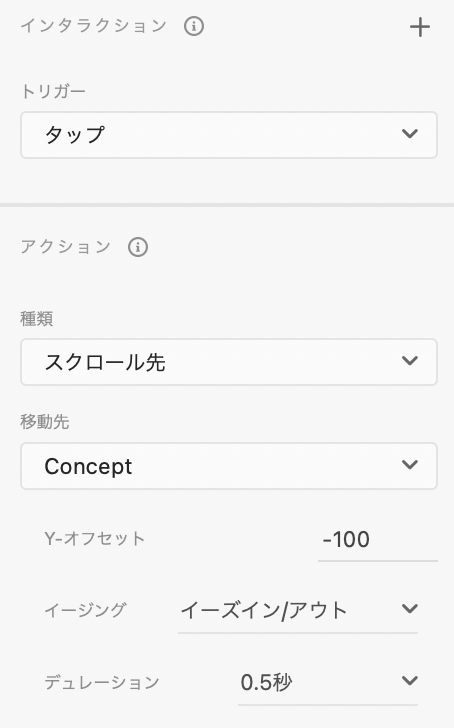Click the Y-オフセット label
The image size is (454, 728).
tap(95, 539)
